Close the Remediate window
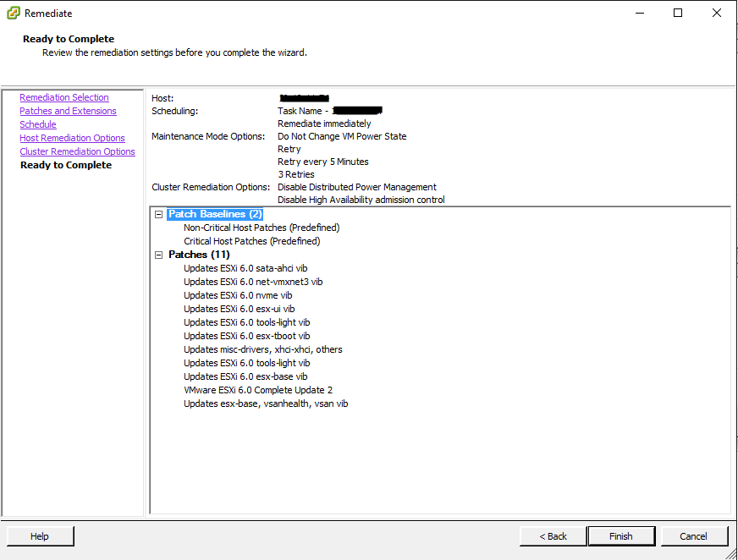The width and height of the screenshot is (738, 560). click(716, 13)
